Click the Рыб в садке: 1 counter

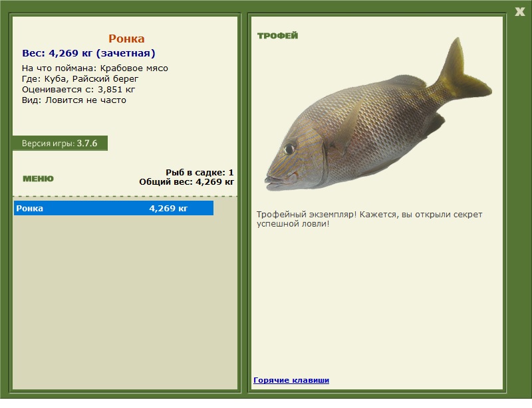pyautogui.click(x=199, y=172)
